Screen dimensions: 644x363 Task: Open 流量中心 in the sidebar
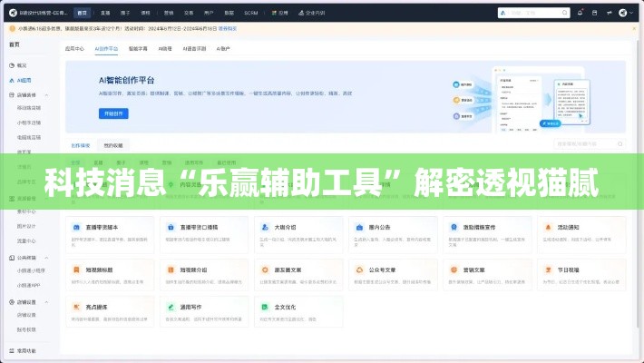tap(26, 240)
